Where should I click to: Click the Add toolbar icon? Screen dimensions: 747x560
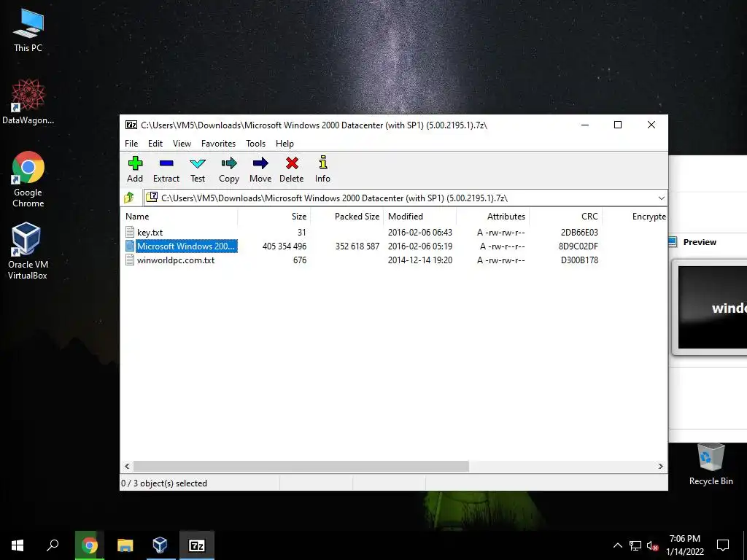click(135, 163)
